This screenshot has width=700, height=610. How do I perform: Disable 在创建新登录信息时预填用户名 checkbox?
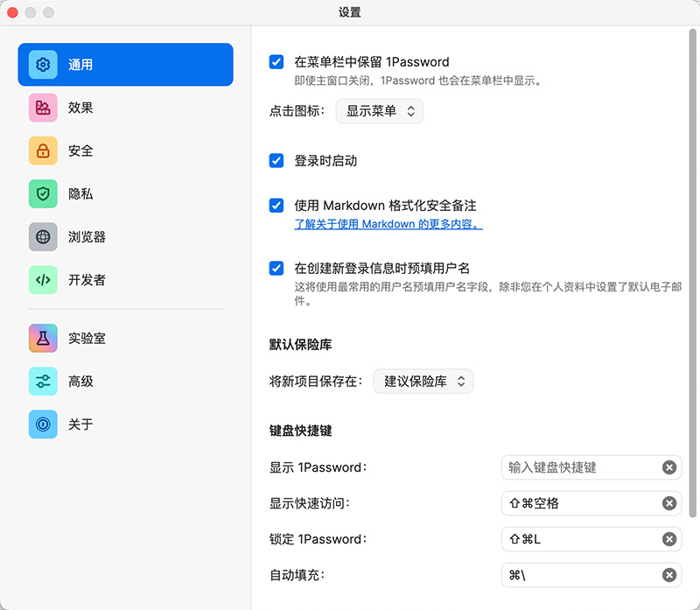point(276,269)
